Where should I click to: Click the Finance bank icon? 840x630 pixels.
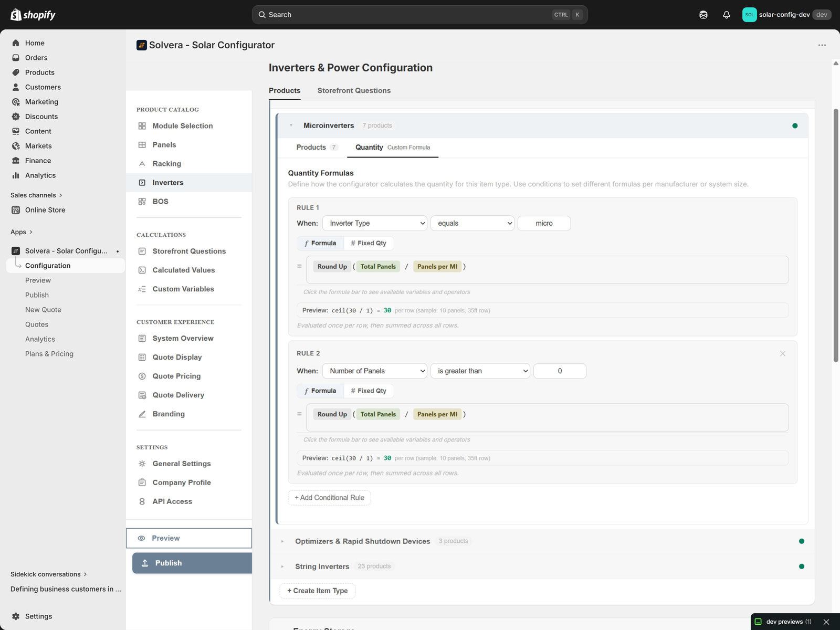tap(16, 161)
